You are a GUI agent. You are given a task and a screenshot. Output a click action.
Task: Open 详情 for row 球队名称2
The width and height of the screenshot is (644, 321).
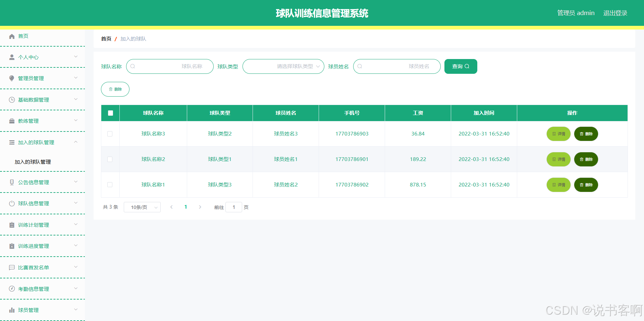pyautogui.click(x=558, y=159)
